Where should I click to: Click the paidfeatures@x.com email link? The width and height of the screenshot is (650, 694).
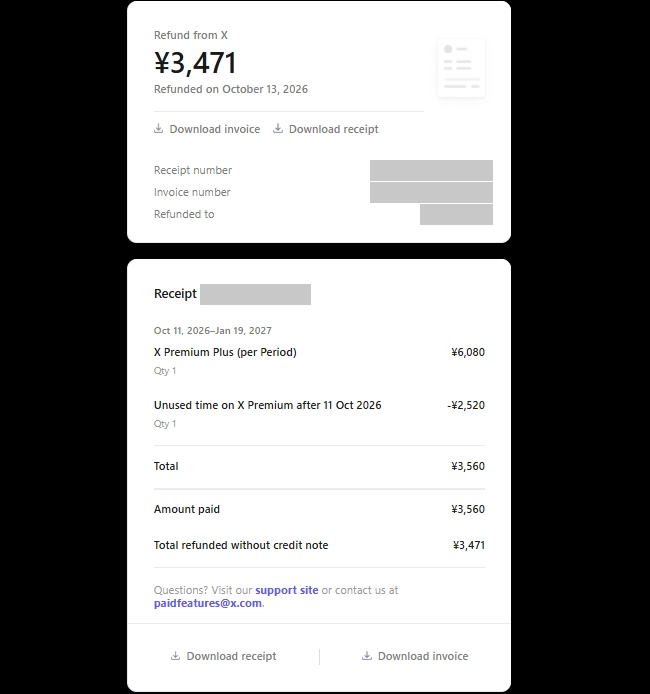[208, 603]
